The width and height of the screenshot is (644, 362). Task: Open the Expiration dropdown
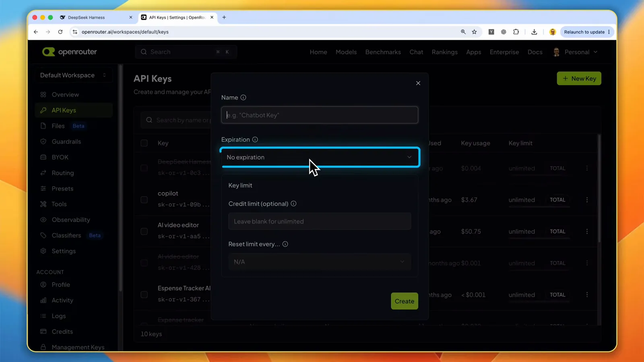click(320, 157)
